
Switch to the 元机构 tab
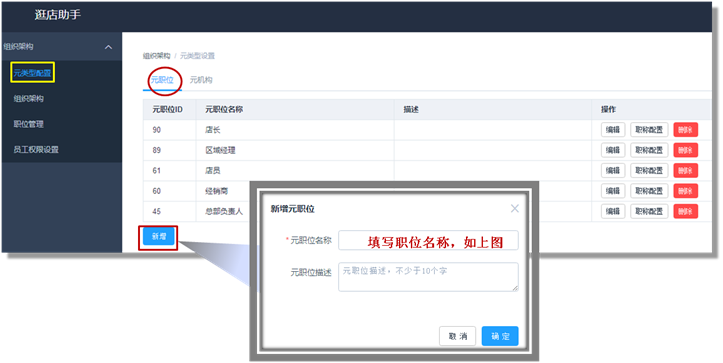pos(201,80)
